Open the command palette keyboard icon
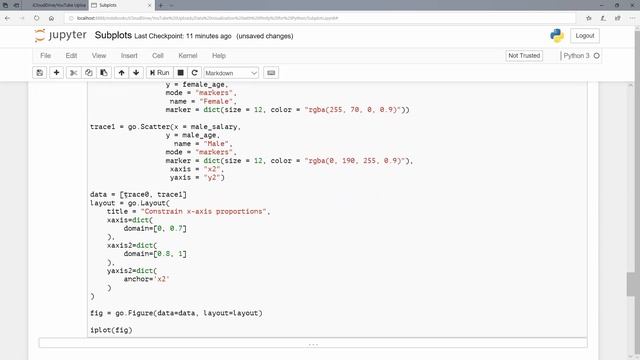The width and height of the screenshot is (640, 360). [271, 73]
